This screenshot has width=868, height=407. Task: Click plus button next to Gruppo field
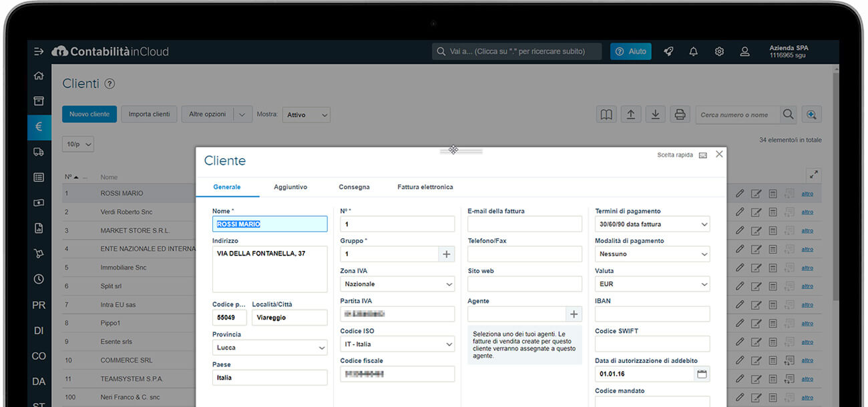coord(447,254)
